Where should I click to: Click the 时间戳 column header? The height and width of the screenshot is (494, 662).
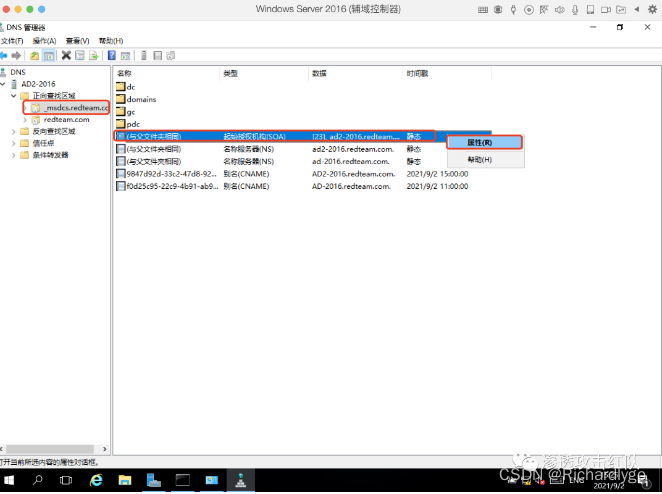click(447, 73)
